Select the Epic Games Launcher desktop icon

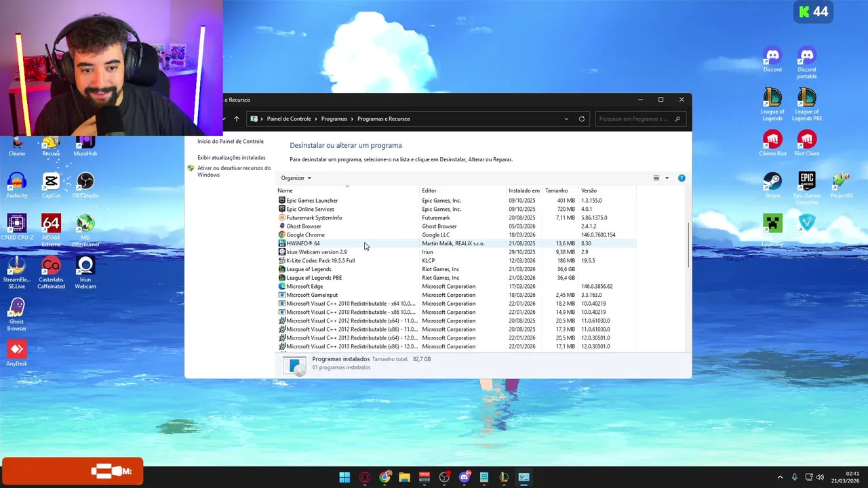[x=806, y=189]
